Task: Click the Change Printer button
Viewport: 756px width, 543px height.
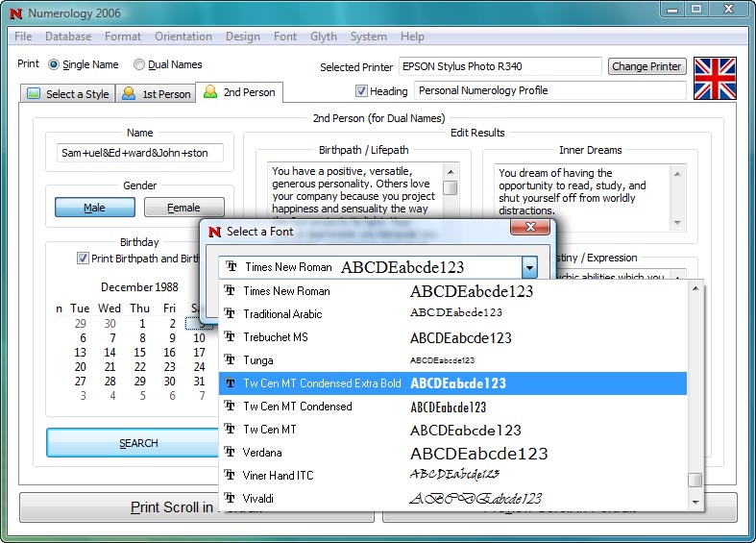Action: click(x=646, y=66)
